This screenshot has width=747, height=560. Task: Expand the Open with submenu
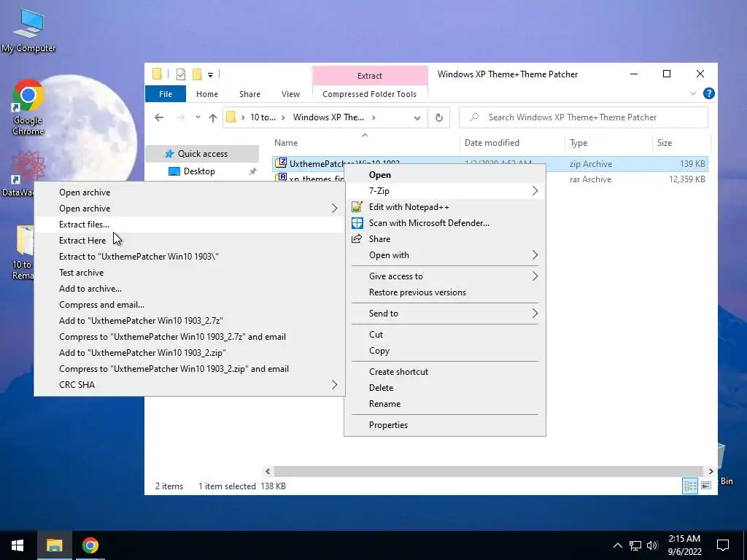click(444, 255)
